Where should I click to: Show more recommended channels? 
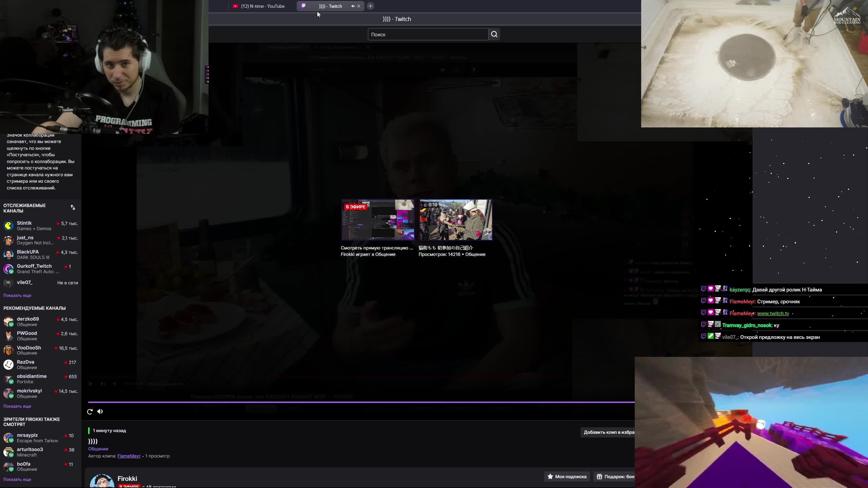pos(17,406)
